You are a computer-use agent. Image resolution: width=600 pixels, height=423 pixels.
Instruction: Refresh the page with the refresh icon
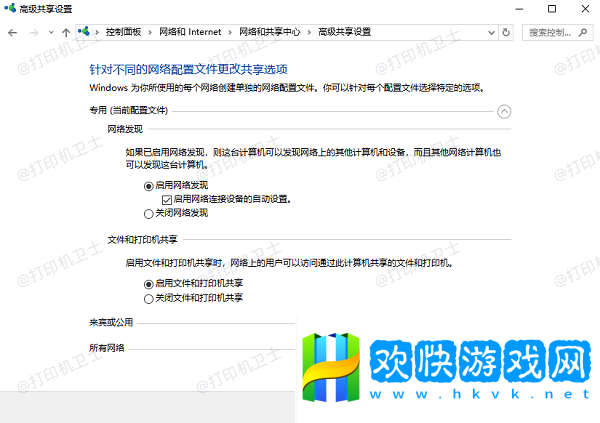(506, 33)
